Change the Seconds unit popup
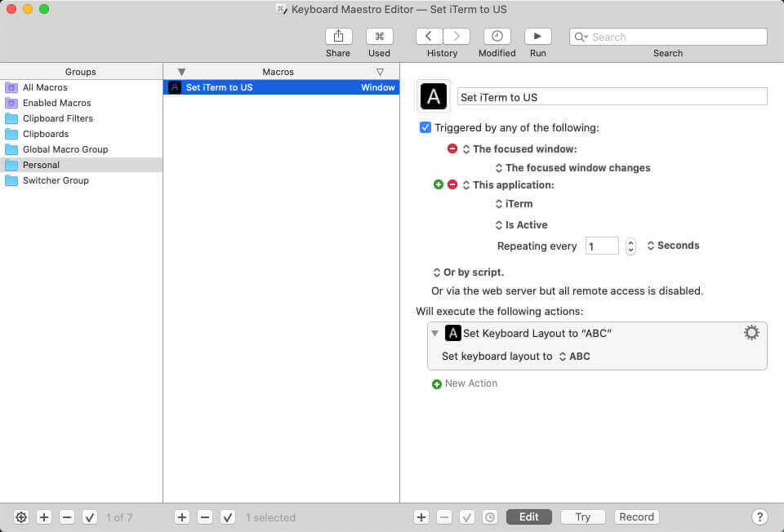The image size is (784, 532). point(673,246)
